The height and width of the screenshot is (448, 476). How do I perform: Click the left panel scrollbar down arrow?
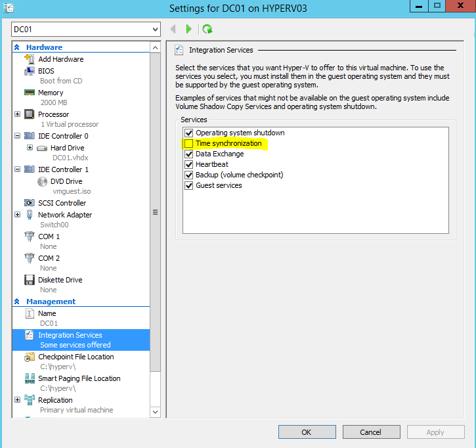(x=156, y=412)
